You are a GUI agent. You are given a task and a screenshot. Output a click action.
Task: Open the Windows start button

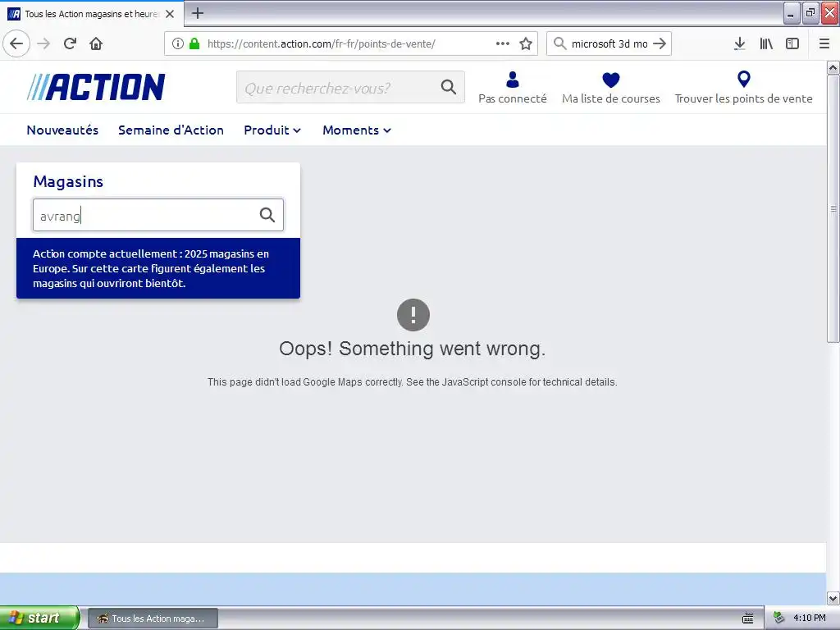(39, 619)
